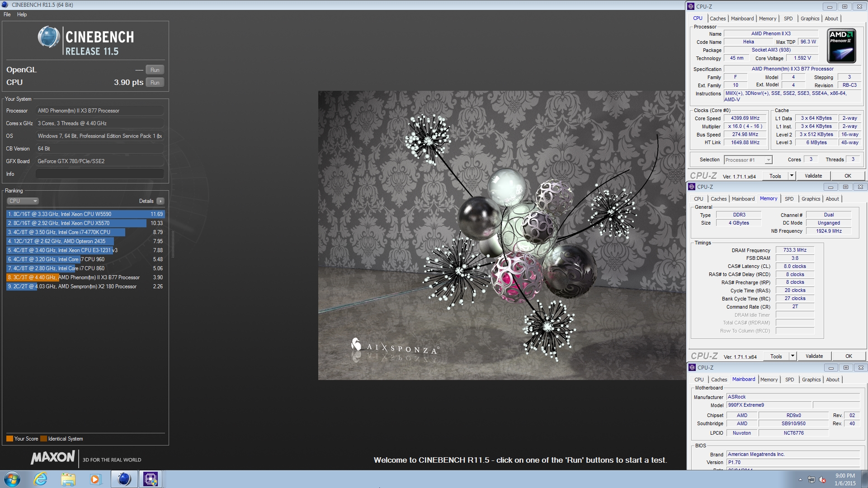Viewport: 868px width, 488px height.
Task: Select ranking row Xeon CPU E3-1231 v3
Action: tap(85, 250)
